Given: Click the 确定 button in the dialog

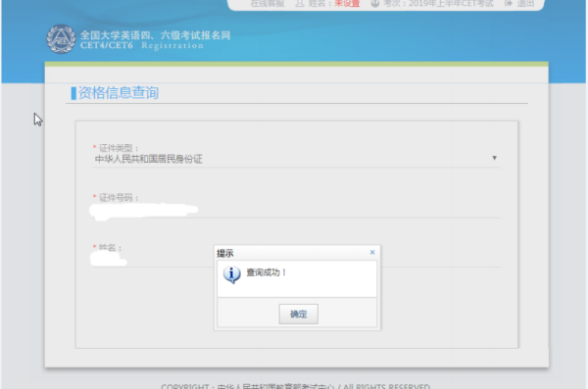Looking at the screenshot, I should tap(299, 314).
